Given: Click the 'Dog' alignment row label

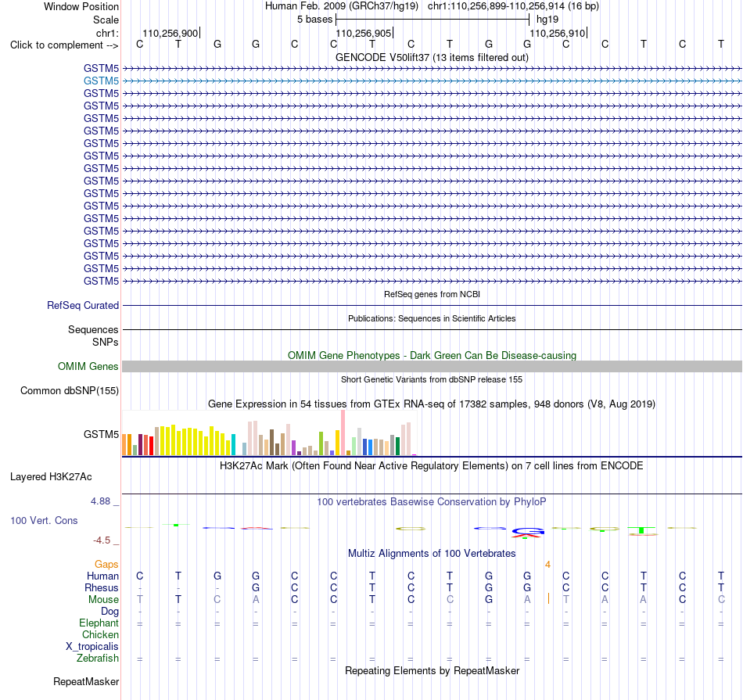Looking at the screenshot, I should (109, 612).
